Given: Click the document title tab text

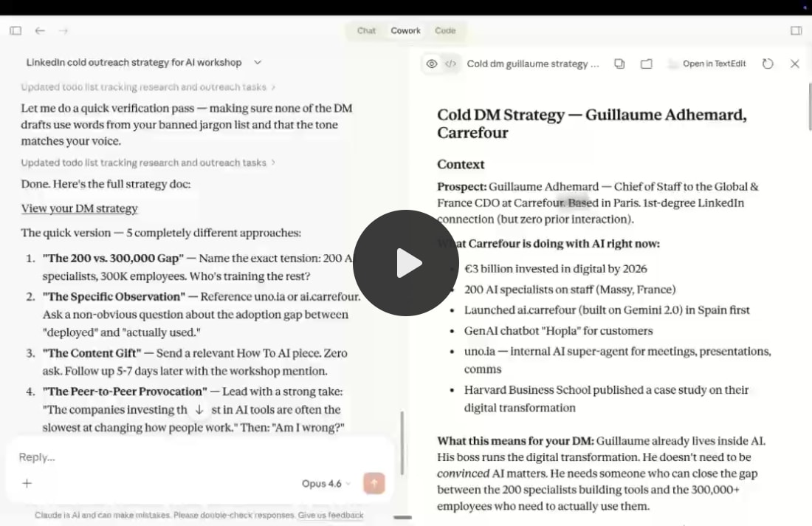Looking at the screenshot, I should click(x=533, y=64).
